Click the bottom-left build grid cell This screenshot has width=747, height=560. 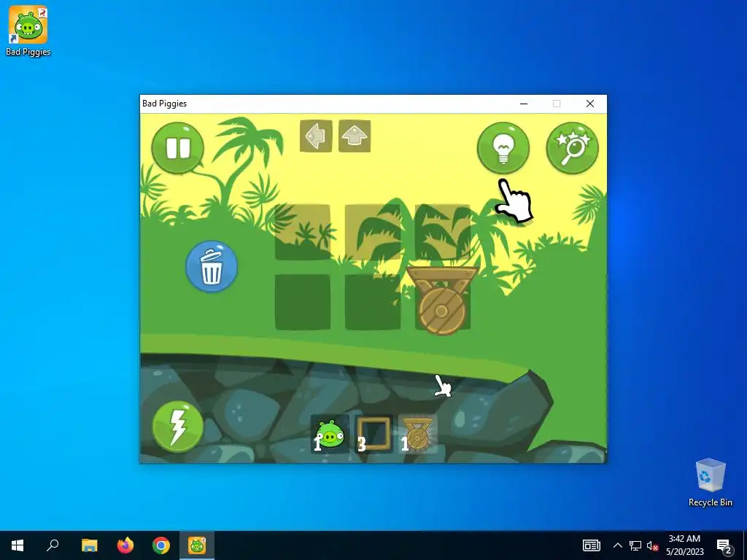pyautogui.click(x=303, y=302)
